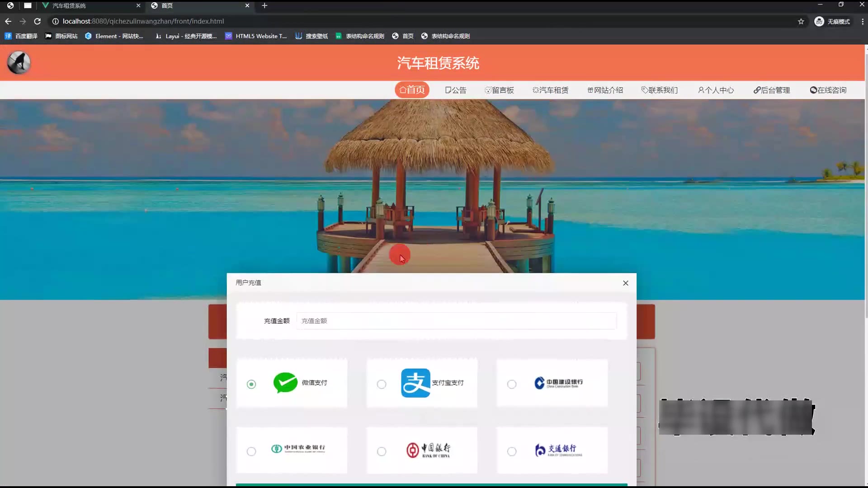Click the WeChat Pay logo icon
Image resolution: width=868 pixels, height=488 pixels.
[285, 383]
